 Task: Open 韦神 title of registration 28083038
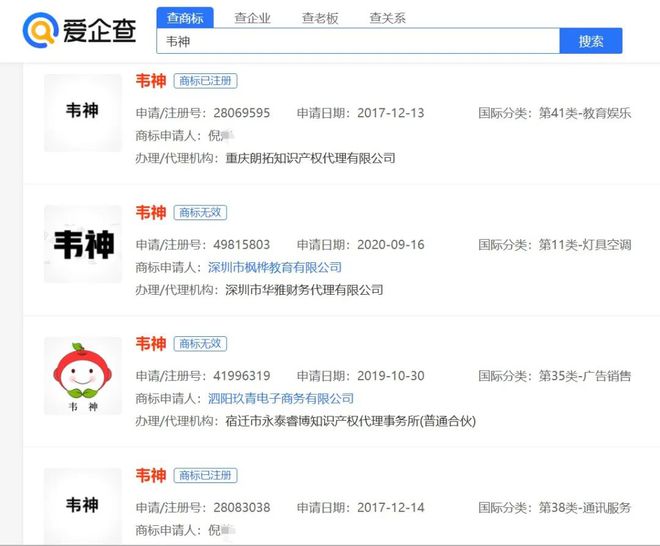[x=151, y=476]
